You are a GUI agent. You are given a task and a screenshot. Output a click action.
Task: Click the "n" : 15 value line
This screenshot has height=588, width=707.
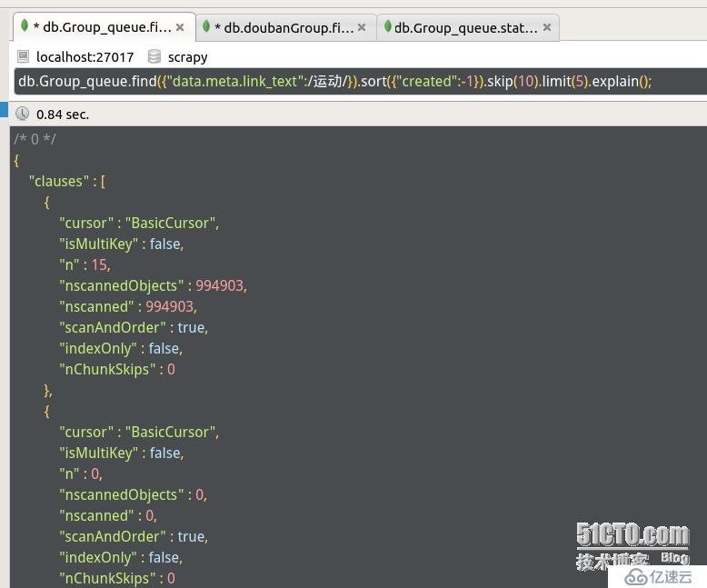tap(85, 264)
